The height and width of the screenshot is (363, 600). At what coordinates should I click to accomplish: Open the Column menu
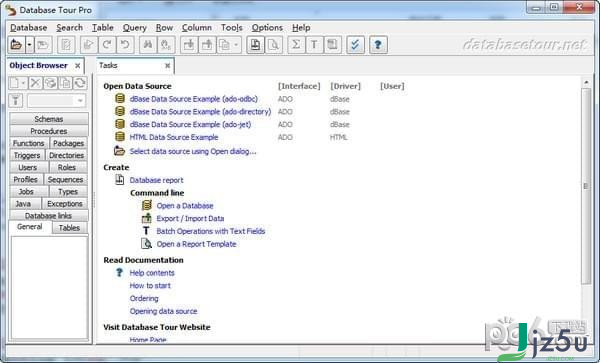(x=197, y=28)
